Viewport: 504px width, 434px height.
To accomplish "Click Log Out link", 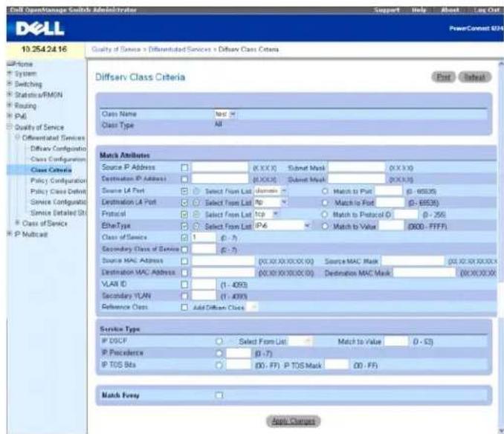I will (487, 10).
